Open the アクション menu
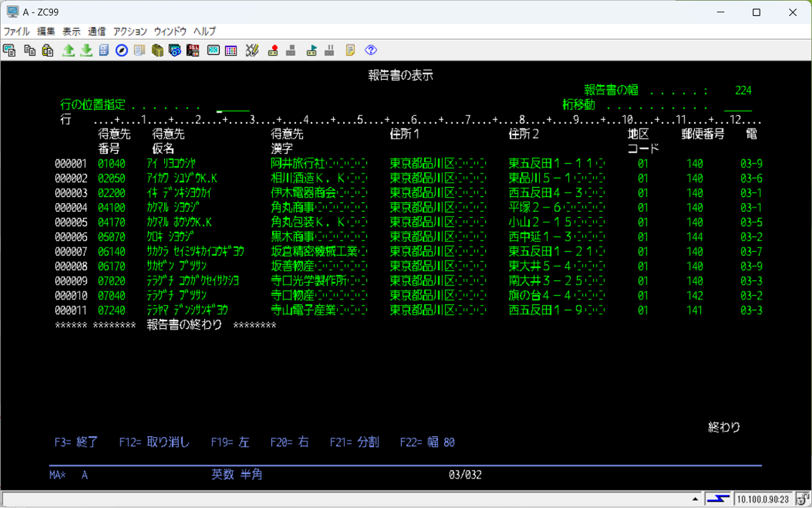Viewport: 812px width, 508px height. tap(130, 31)
